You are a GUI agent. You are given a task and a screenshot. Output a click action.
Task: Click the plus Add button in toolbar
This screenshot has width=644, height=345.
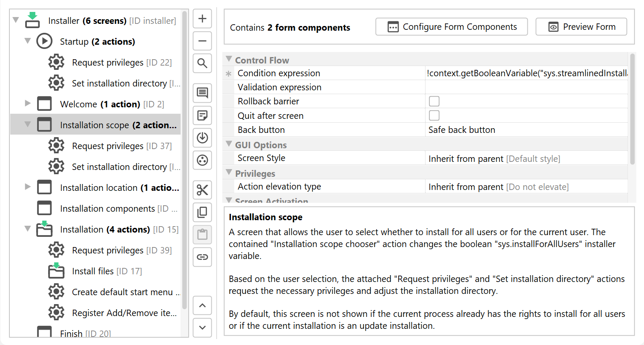[202, 19]
